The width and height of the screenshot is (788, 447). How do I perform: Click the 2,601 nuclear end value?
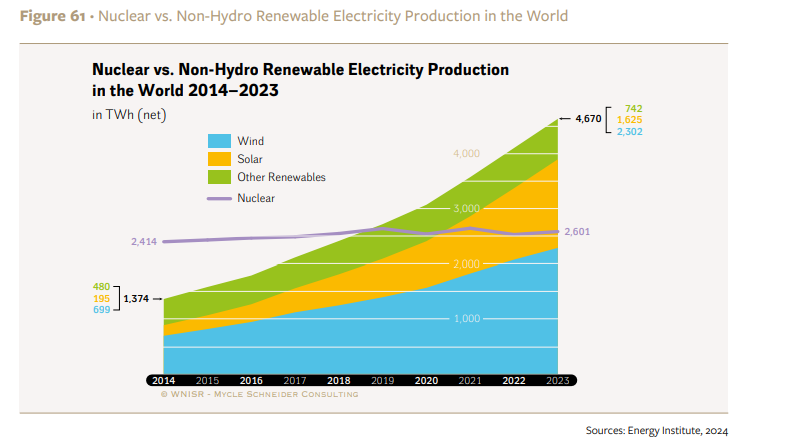(x=577, y=232)
